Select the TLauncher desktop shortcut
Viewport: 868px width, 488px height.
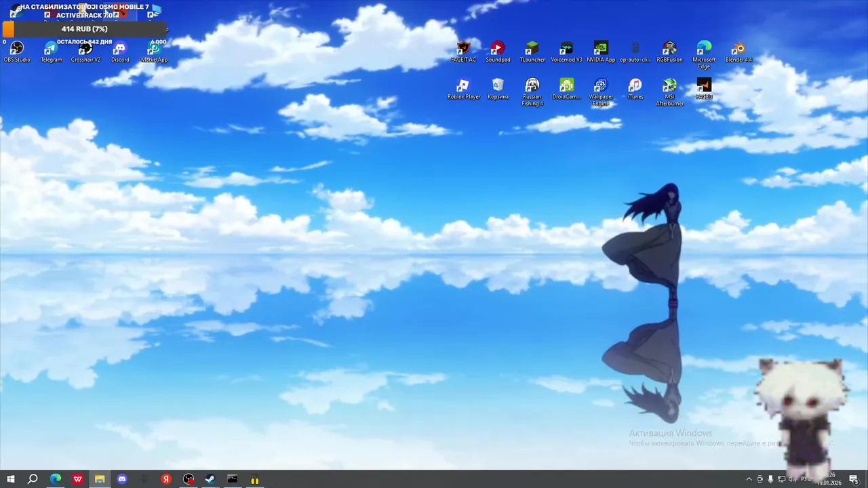pyautogui.click(x=532, y=52)
